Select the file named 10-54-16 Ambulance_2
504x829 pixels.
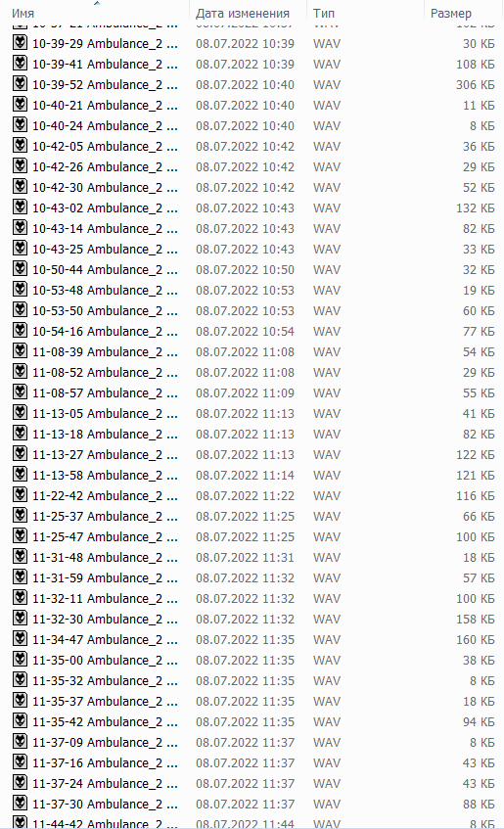pyautogui.click(x=105, y=332)
